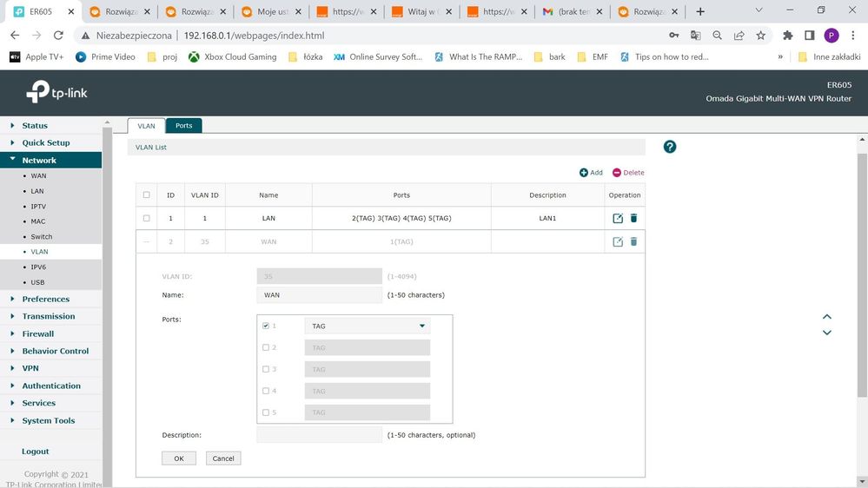The image size is (868, 488).
Task: Click the trash icon in WAN row
Action: 633,241
